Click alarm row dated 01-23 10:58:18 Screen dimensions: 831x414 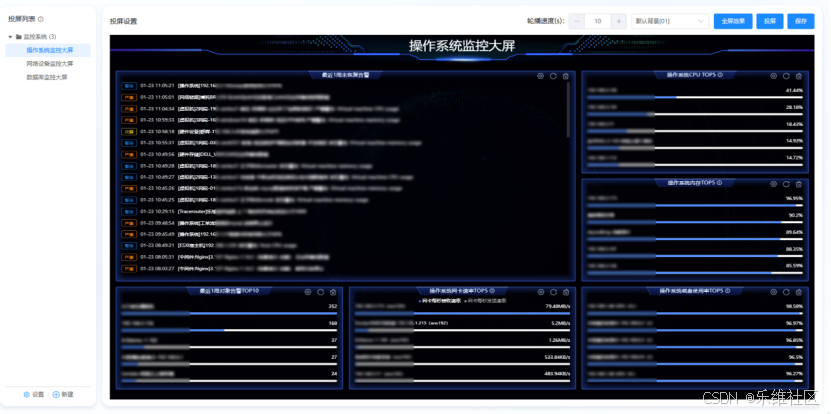[342, 131]
